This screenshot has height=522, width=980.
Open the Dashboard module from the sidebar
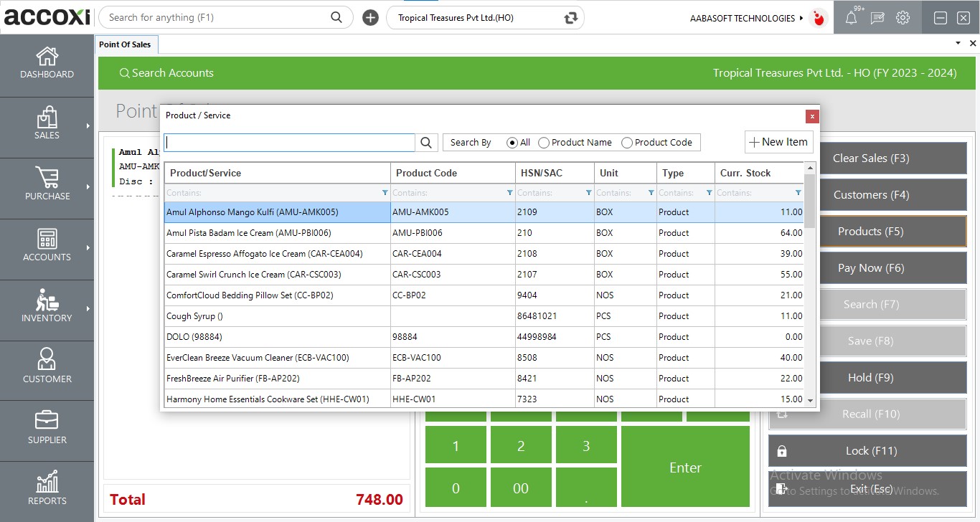tap(47, 65)
